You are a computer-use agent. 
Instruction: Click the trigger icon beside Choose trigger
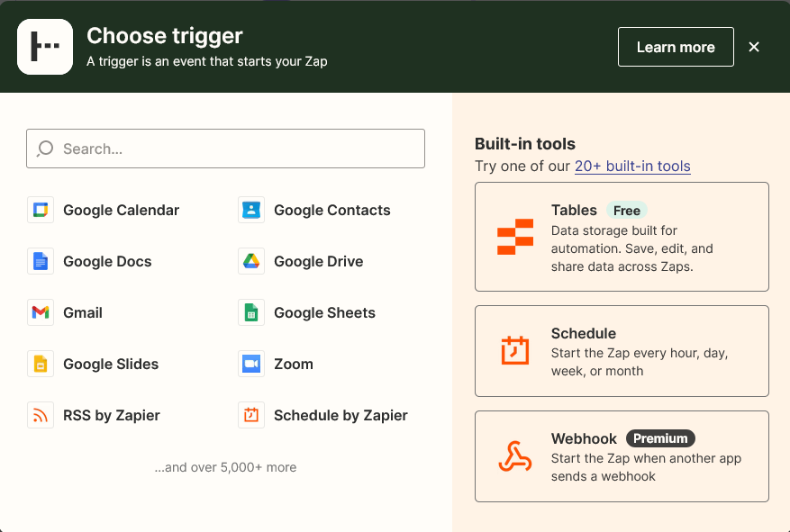point(45,47)
